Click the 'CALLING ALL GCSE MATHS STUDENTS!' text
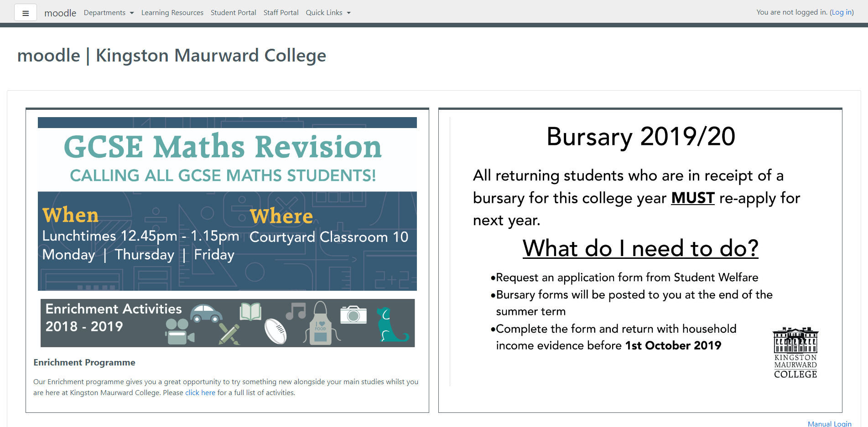 (223, 175)
